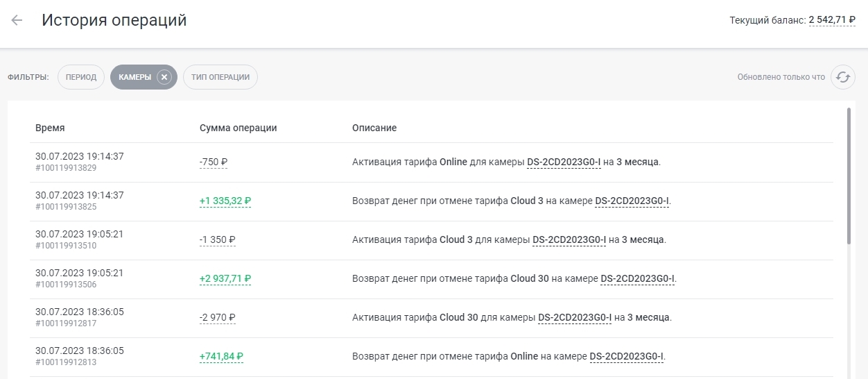The height and width of the screenshot is (379, 868).
Task: Open the +2 937,71 ₽ refund amount
Action: [225, 279]
